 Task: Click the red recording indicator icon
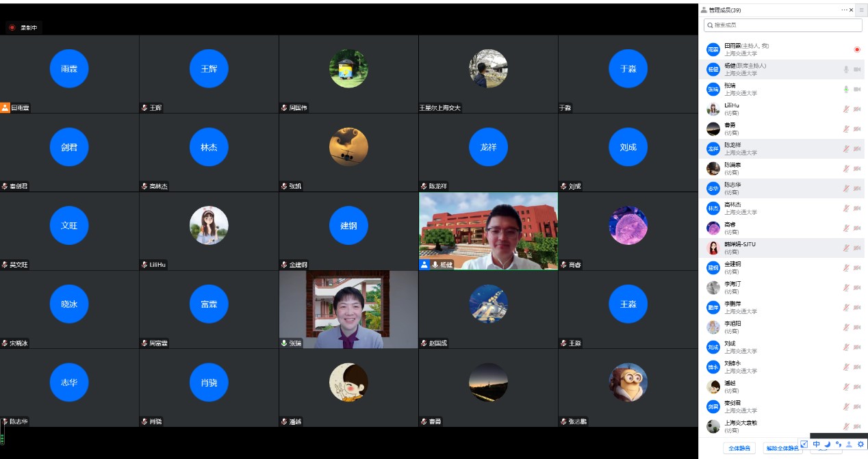click(12, 27)
